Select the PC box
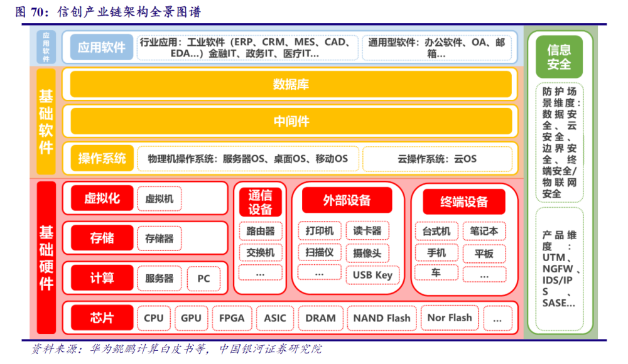Screen dimensions: 628x364 [x=204, y=278]
